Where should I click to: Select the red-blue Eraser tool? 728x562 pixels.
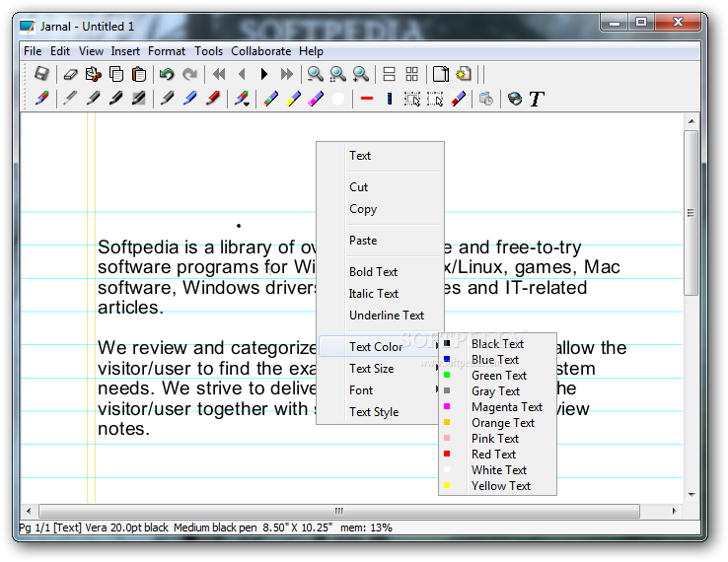pyautogui.click(x=458, y=99)
